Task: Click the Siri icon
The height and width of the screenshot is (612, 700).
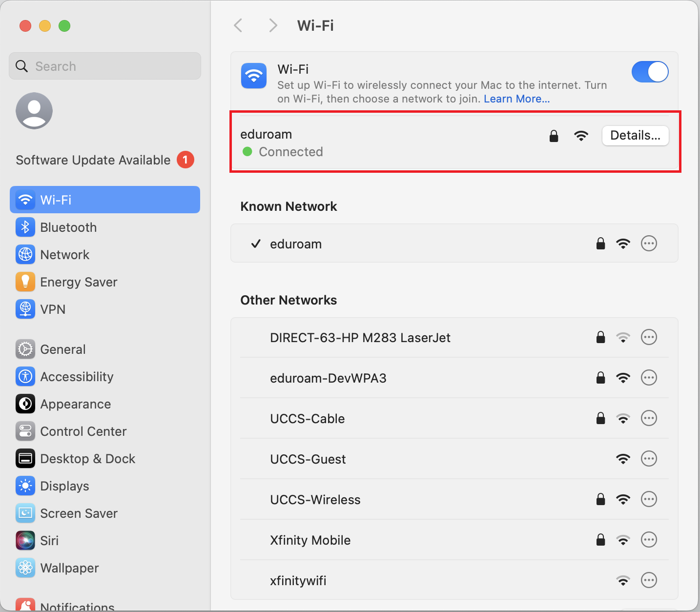Action: click(x=25, y=540)
